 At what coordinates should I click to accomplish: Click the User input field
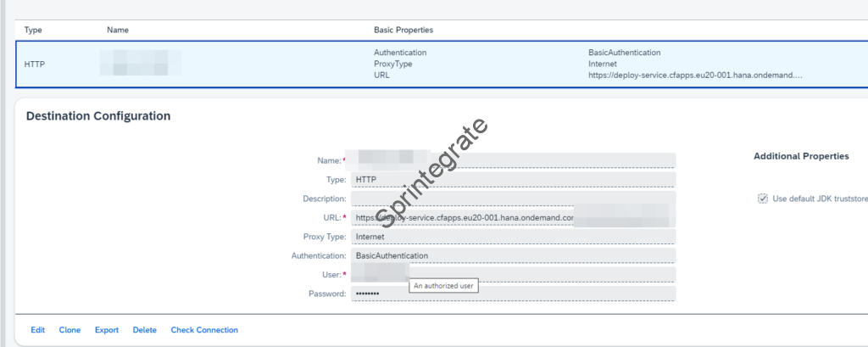tap(542, 274)
